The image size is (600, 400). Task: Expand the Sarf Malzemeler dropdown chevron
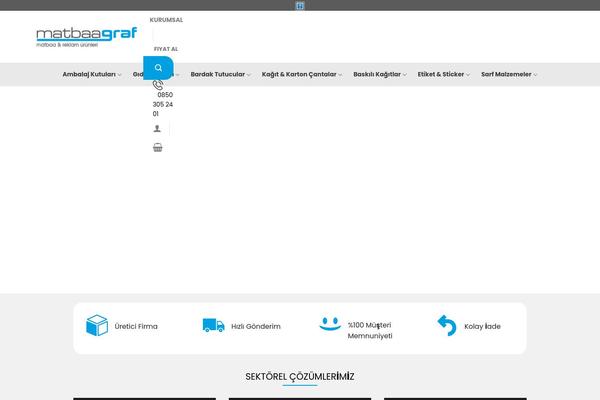pyautogui.click(x=535, y=75)
